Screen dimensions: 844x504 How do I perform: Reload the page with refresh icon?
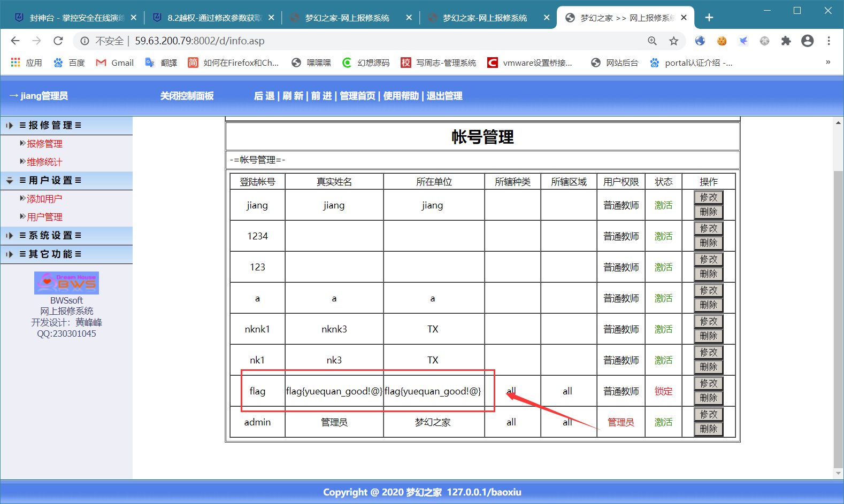click(x=58, y=41)
